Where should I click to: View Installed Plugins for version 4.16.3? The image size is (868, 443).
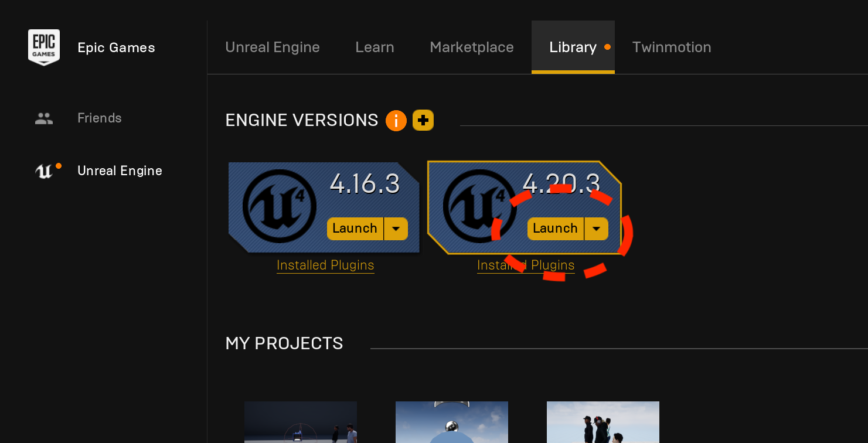click(325, 265)
